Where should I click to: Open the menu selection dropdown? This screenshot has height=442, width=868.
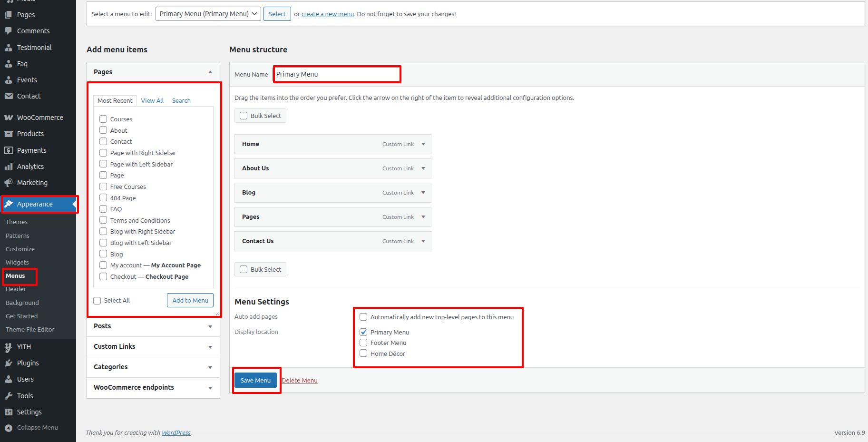click(208, 14)
